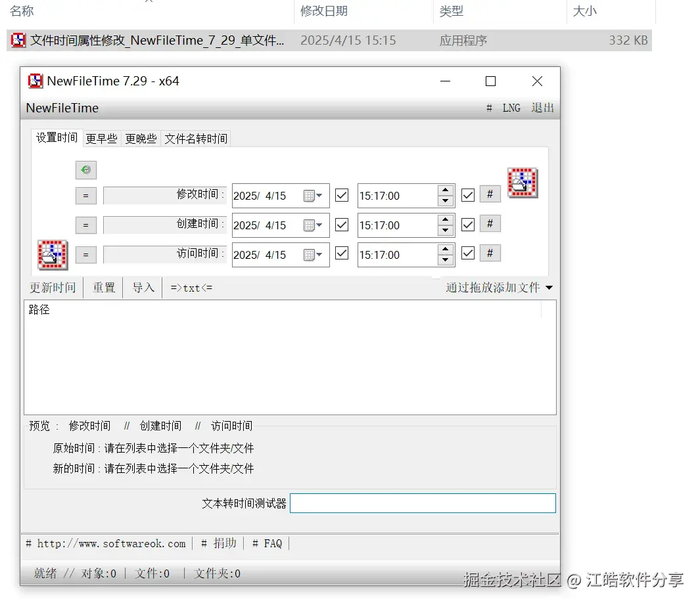The width and height of the screenshot is (700, 605).
Task: Click the 文件夹:0 status bar entry
Action: [x=217, y=573]
